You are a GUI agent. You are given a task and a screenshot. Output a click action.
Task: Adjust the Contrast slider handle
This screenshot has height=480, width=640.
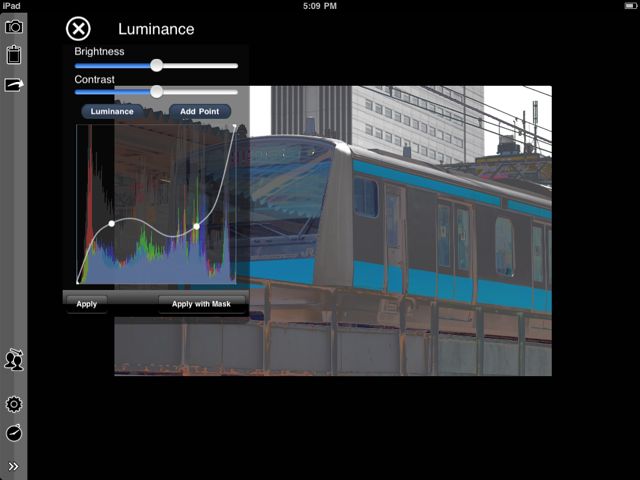156,92
